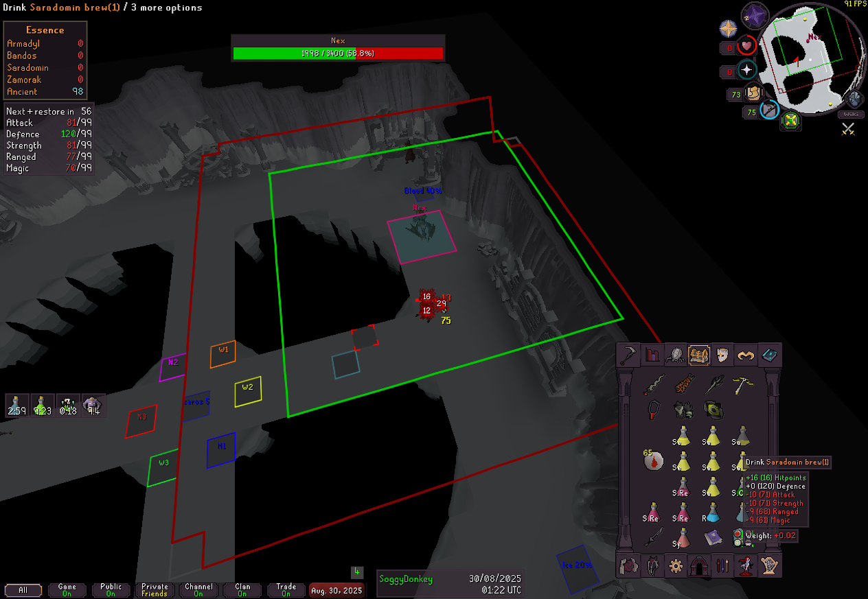
Task: Switch to the inventory chest tab
Action: 699,355
